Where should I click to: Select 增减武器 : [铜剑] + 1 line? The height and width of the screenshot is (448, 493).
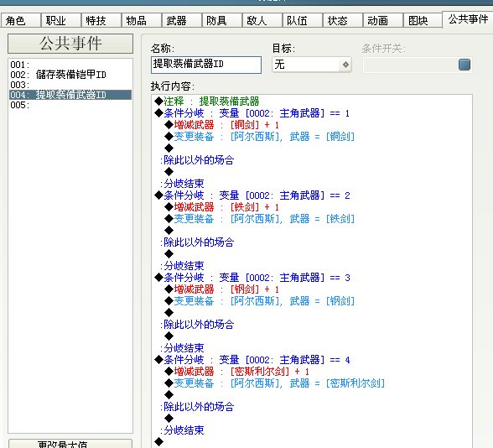pyautogui.click(x=221, y=125)
